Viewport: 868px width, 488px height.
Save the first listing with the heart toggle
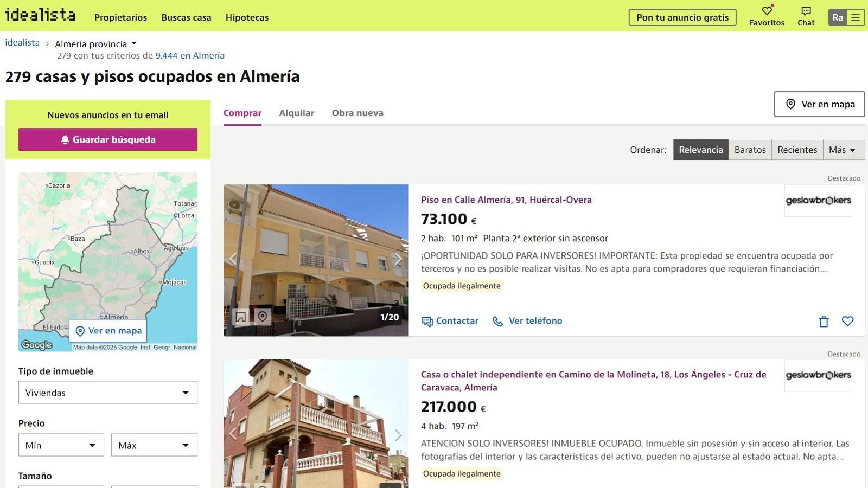coord(848,321)
